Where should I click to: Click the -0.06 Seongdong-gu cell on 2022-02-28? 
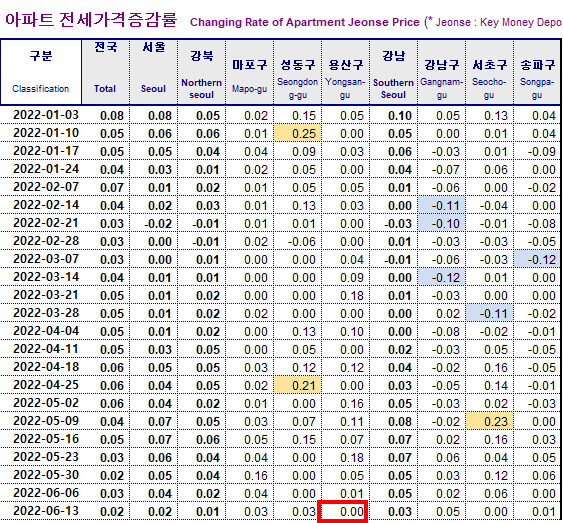click(298, 241)
